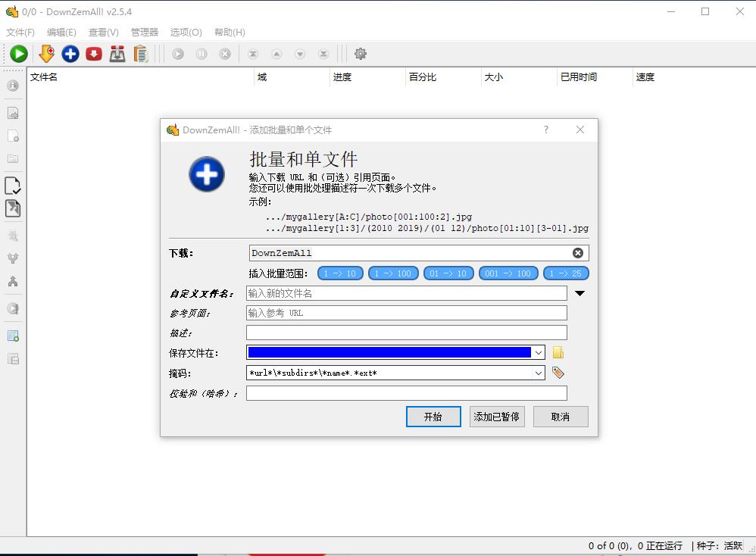Screen dimensions: 756x556
Task: Click the torn document sidebar icon
Action: 13,208
